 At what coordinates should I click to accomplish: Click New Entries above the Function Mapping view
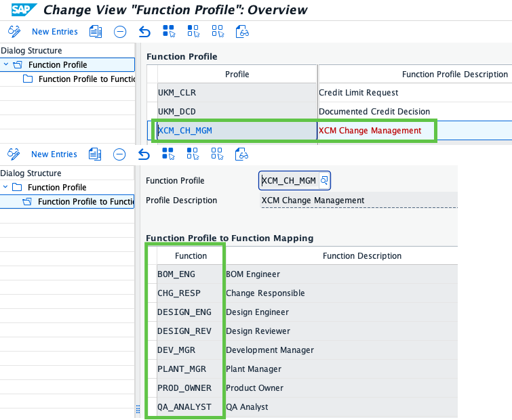coord(54,154)
